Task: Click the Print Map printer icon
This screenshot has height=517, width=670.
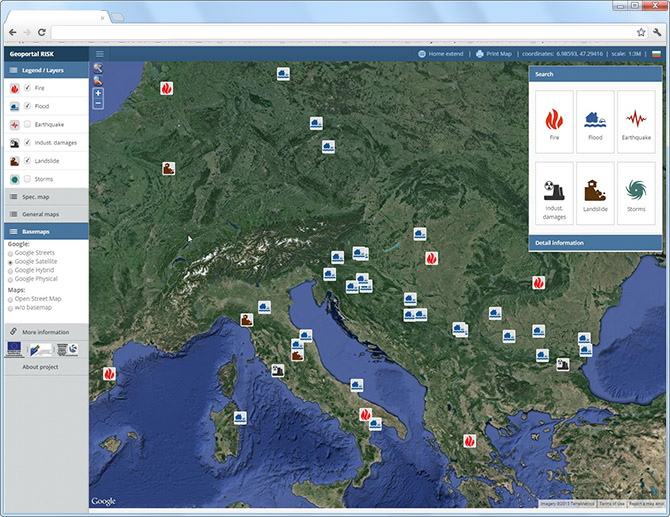Action: 479,54
